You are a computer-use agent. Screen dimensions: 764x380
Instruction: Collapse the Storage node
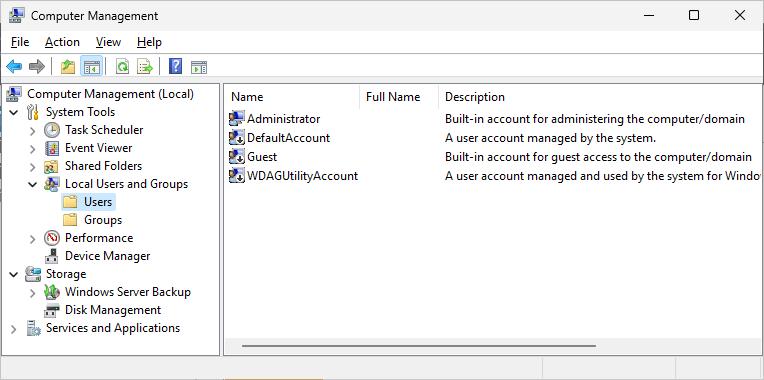pos(13,274)
